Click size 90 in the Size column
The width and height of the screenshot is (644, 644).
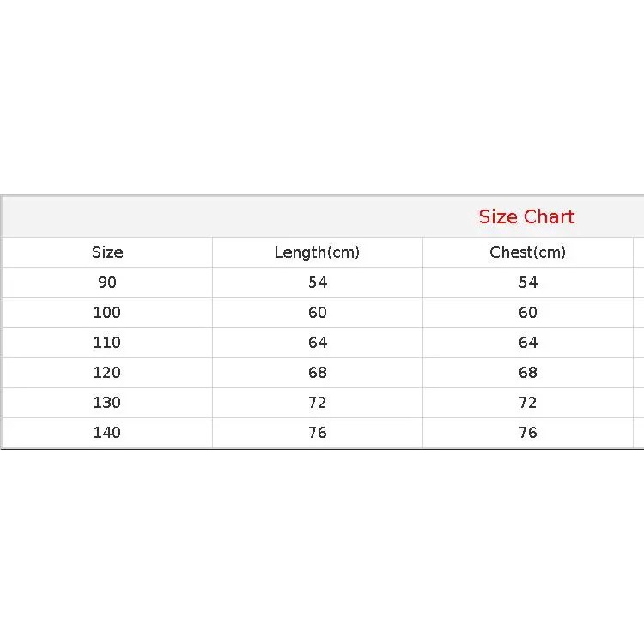click(x=107, y=283)
